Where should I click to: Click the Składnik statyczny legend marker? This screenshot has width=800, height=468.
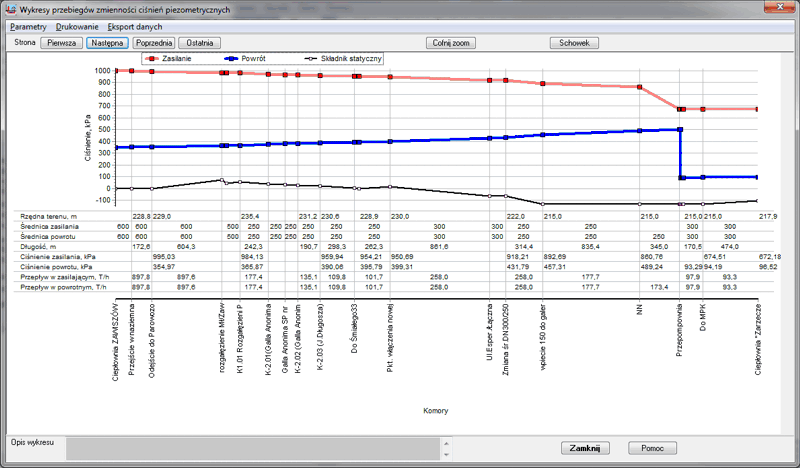point(311,59)
